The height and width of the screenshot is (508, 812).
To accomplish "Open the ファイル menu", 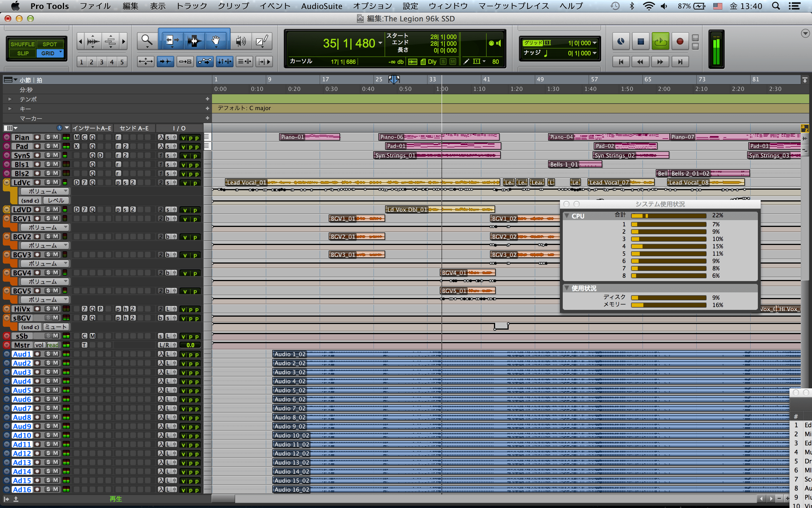I will click(x=95, y=6).
